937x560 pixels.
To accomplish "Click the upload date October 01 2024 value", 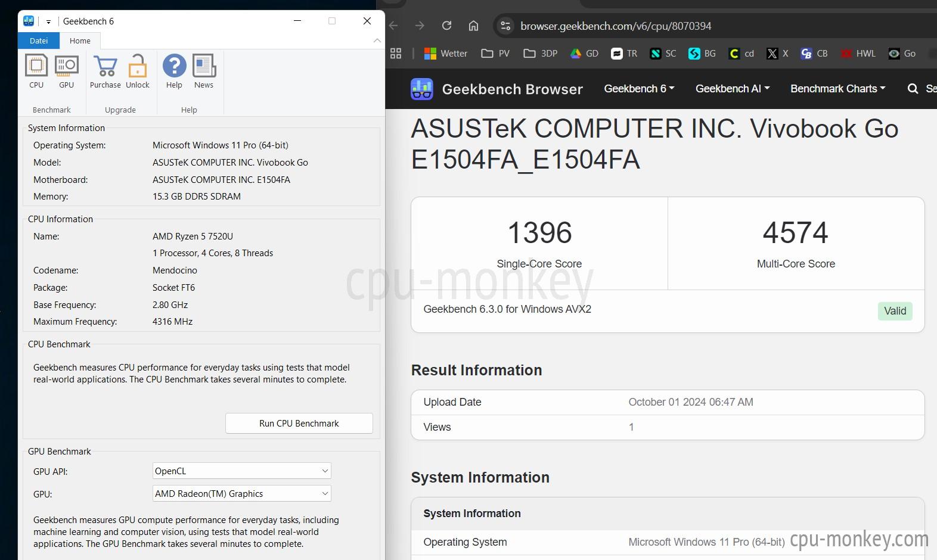I will (691, 402).
